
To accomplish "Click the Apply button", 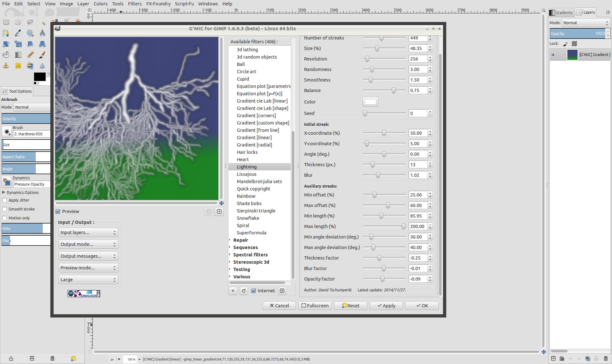I will pos(386,306).
